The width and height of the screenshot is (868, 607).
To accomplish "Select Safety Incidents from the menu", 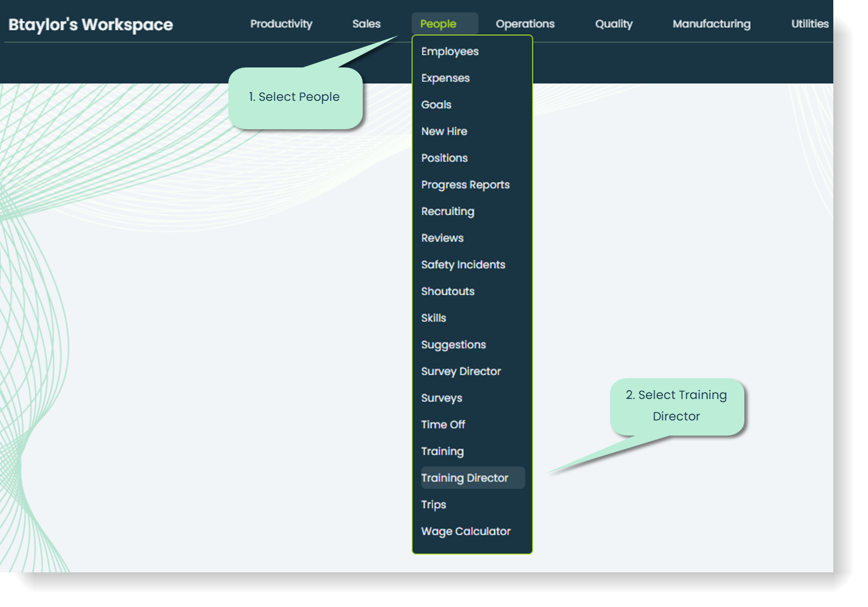I will pos(463,265).
